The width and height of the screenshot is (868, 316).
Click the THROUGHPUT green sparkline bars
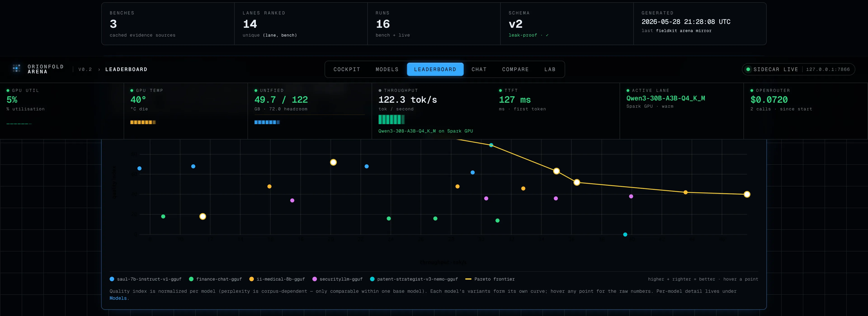tap(391, 119)
